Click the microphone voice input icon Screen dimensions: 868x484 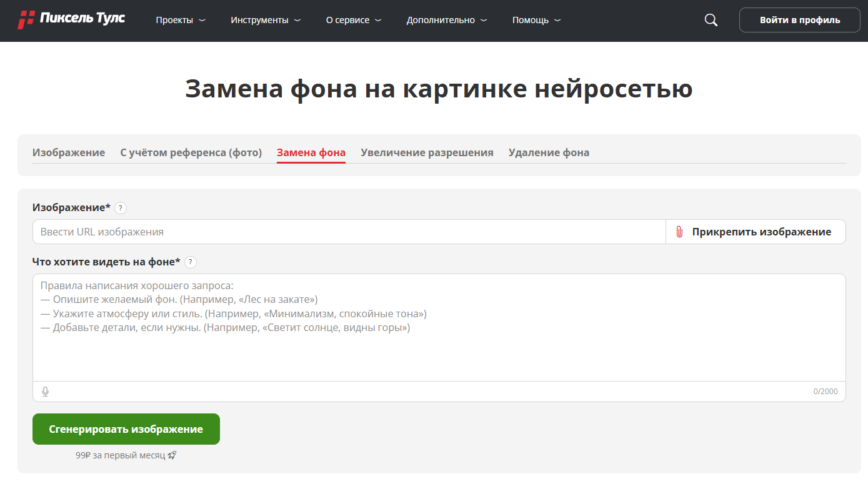45,392
